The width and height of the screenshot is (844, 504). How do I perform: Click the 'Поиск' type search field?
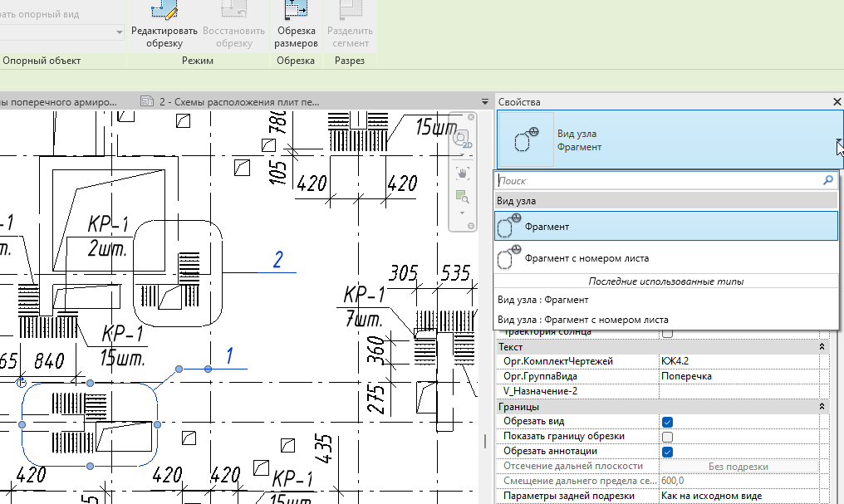point(656,180)
